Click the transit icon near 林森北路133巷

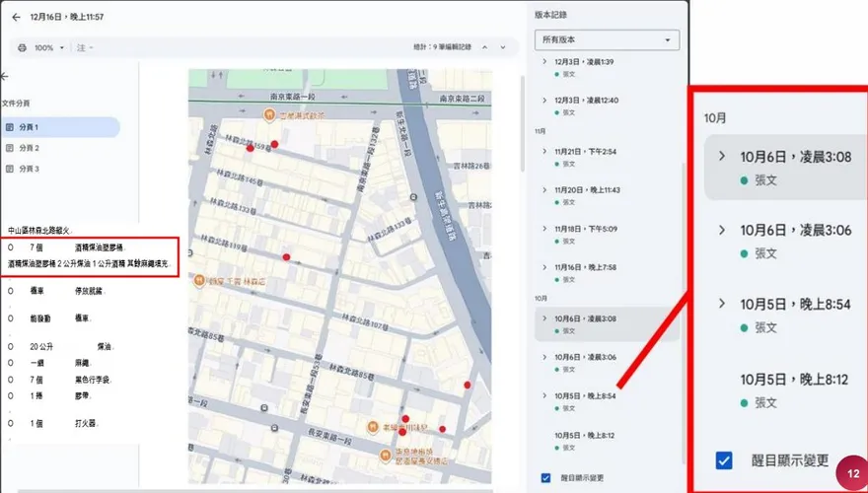click(413, 197)
